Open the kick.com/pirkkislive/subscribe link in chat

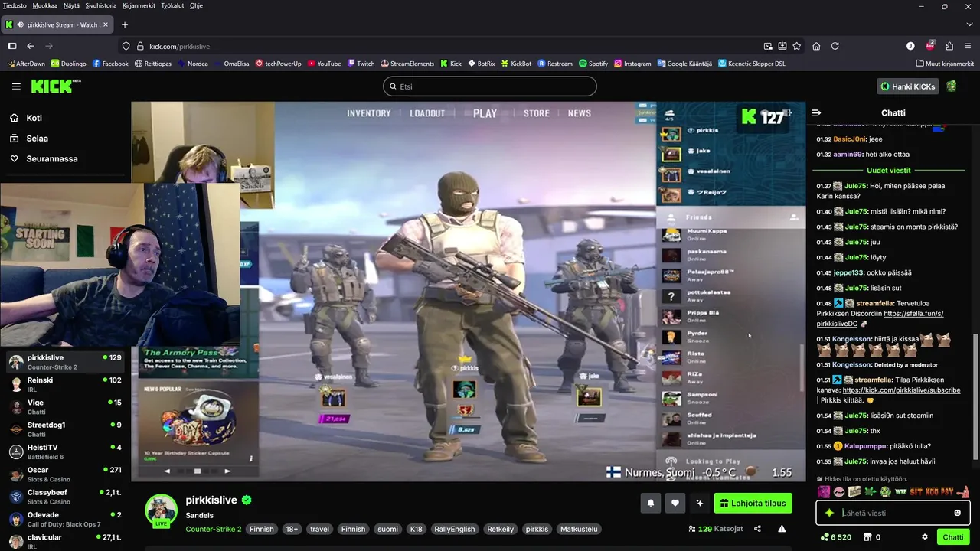click(901, 390)
